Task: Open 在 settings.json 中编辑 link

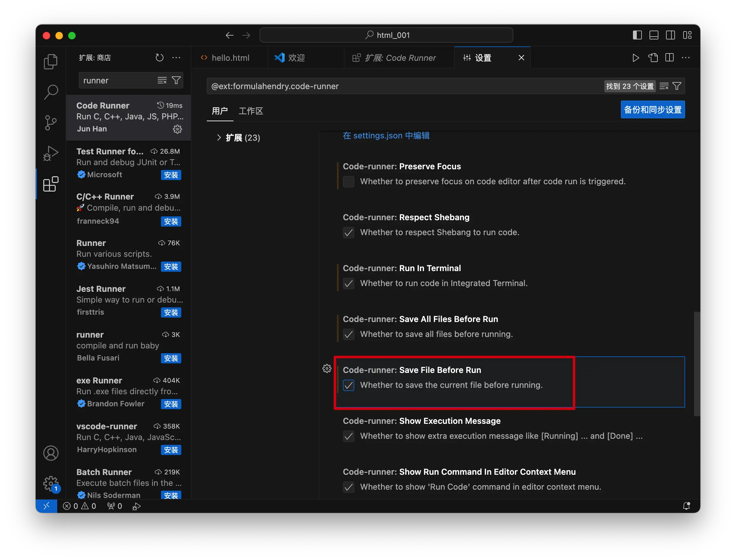Action: pos(386,136)
